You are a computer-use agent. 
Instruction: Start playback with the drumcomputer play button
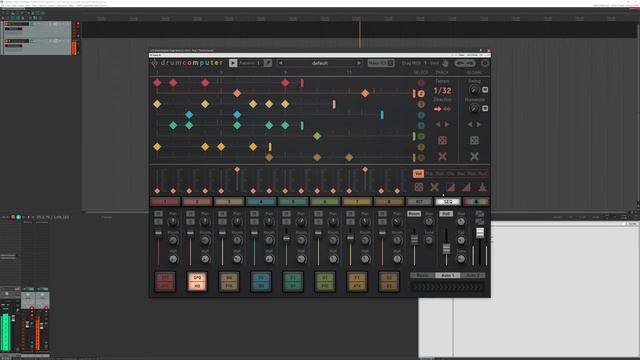(233, 63)
